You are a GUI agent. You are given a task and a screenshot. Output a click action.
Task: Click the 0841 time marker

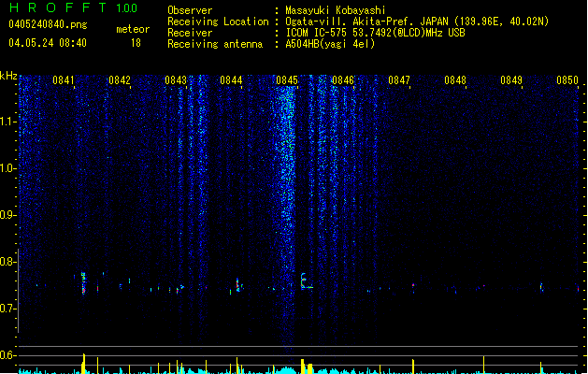(64, 80)
